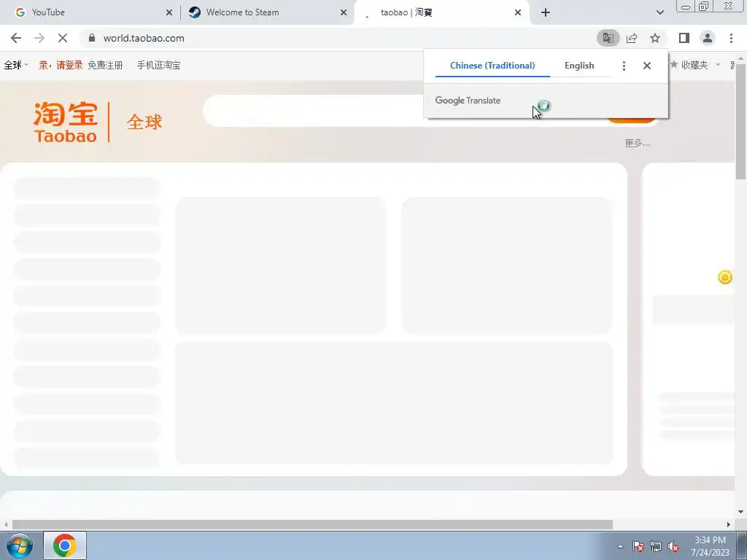Click the 更多... link
The height and width of the screenshot is (560, 747).
638,143
